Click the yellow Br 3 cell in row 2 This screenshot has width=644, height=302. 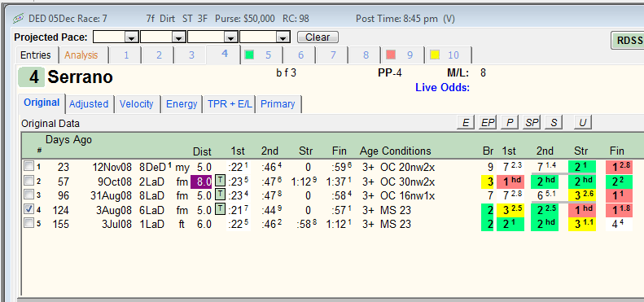click(x=488, y=182)
